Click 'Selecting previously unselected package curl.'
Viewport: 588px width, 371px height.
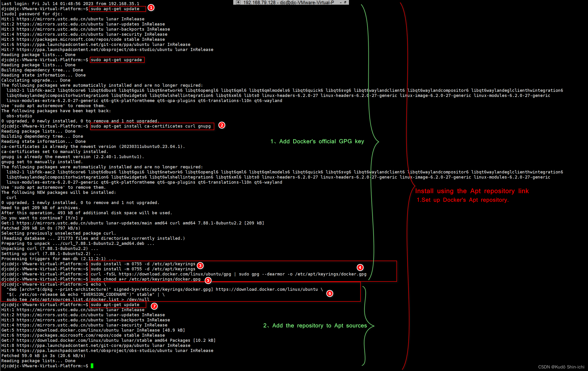coord(58,233)
